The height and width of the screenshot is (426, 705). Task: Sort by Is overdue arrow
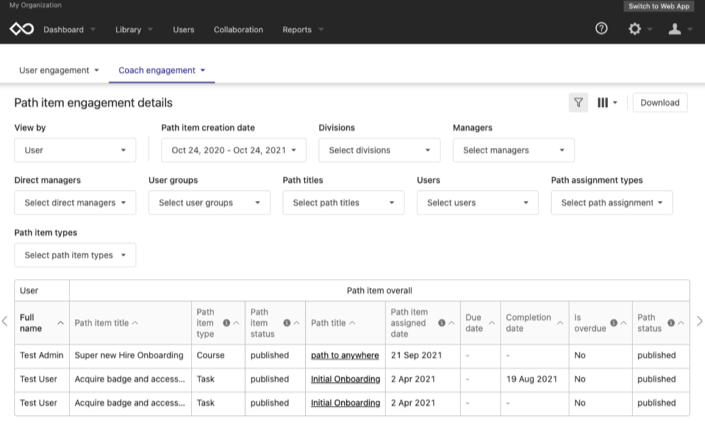point(623,323)
